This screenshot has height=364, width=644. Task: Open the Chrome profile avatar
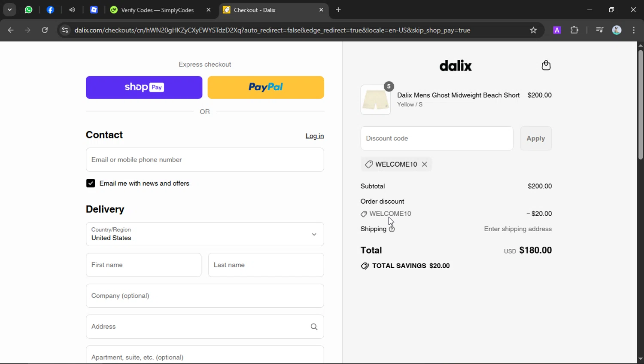(x=617, y=30)
